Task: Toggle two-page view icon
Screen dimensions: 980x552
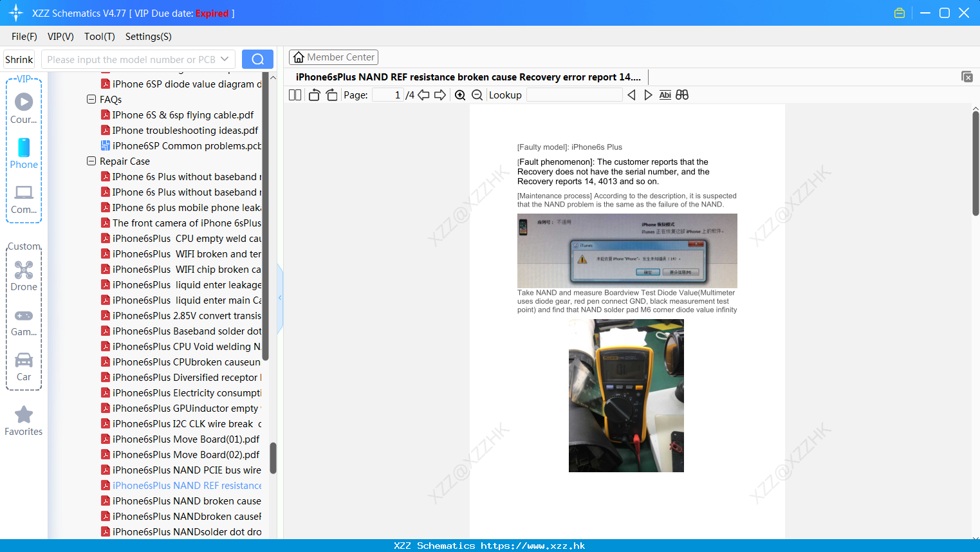Action: point(295,95)
